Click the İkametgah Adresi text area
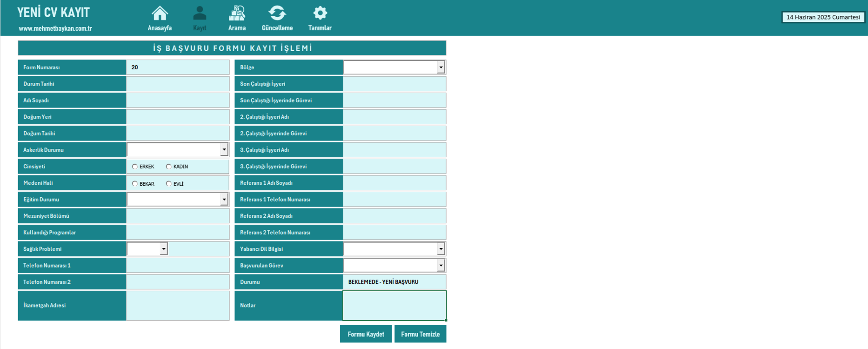868x349 pixels. (x=178, y=306)
